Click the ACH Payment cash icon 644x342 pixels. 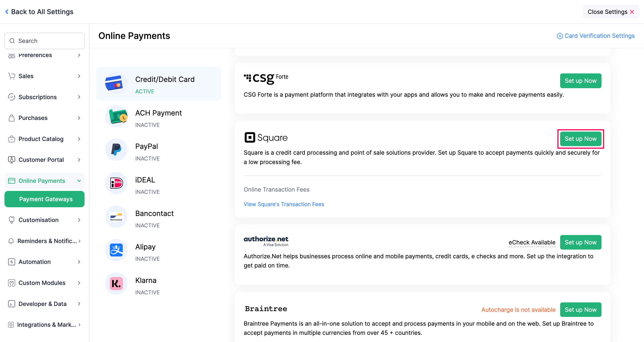[116, 116]
